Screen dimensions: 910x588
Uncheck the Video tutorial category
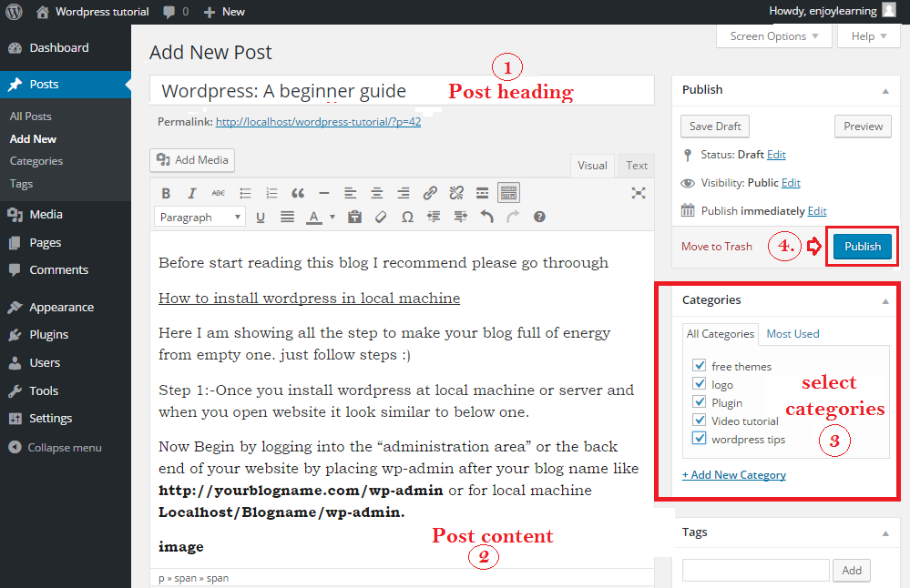coord(700,420)
